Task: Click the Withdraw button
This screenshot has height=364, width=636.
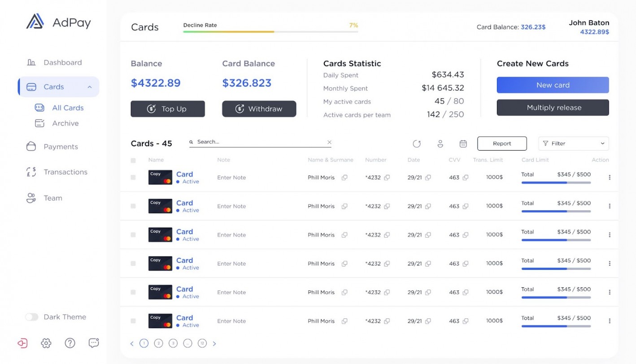Action: (x=259, y=109)
